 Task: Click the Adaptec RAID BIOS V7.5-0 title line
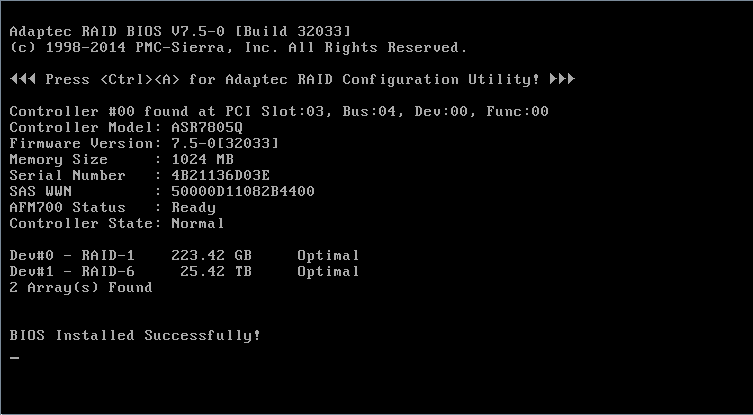(180, 31)
